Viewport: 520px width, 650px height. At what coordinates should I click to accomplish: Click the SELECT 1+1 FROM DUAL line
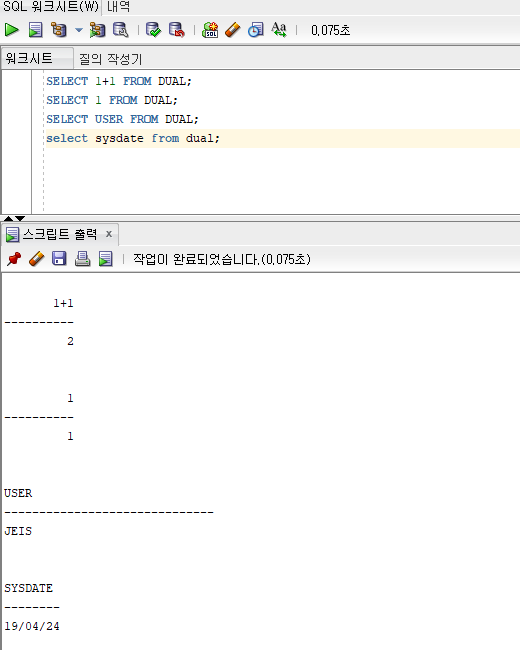coord(119,81)
